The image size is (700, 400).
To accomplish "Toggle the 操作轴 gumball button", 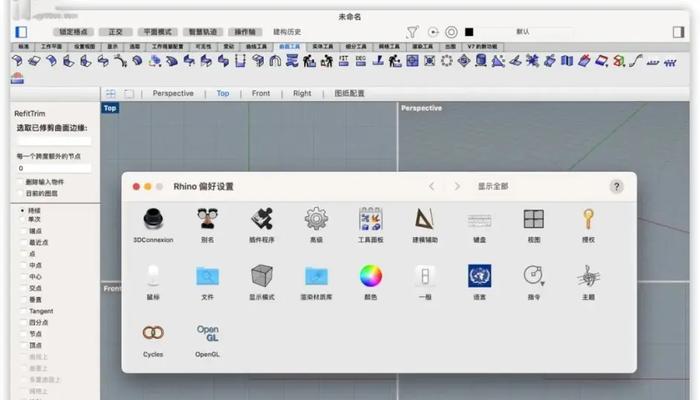I will click(245, 32).
